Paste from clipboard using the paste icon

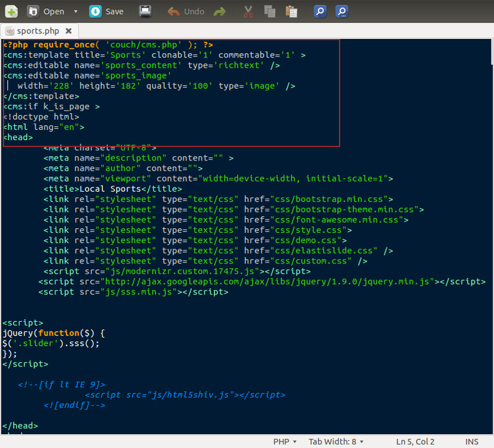292,11
